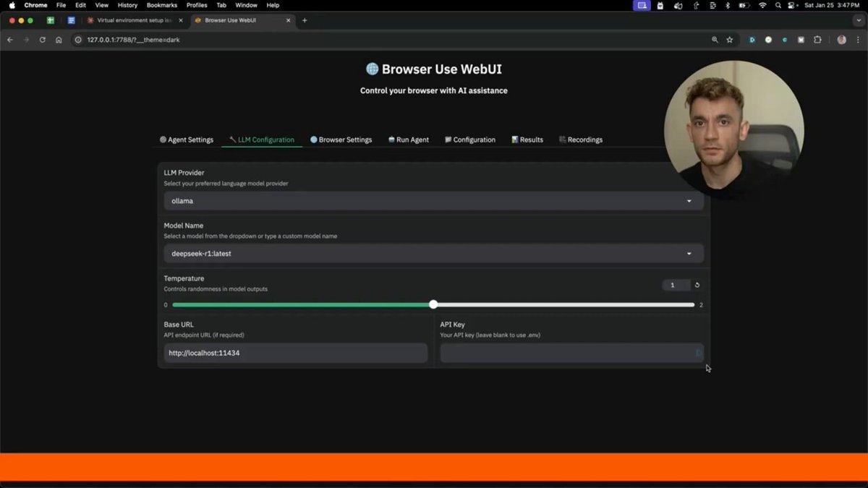Click the site info icon in address bar
Viewport: 868px width, 488px height.
point(78,40)
